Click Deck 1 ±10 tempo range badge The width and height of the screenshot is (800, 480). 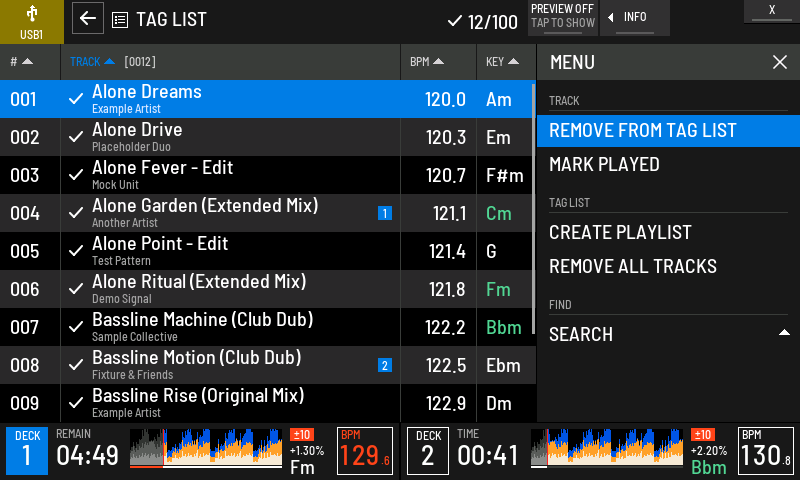pyautogui.click(x=302, y=435)
